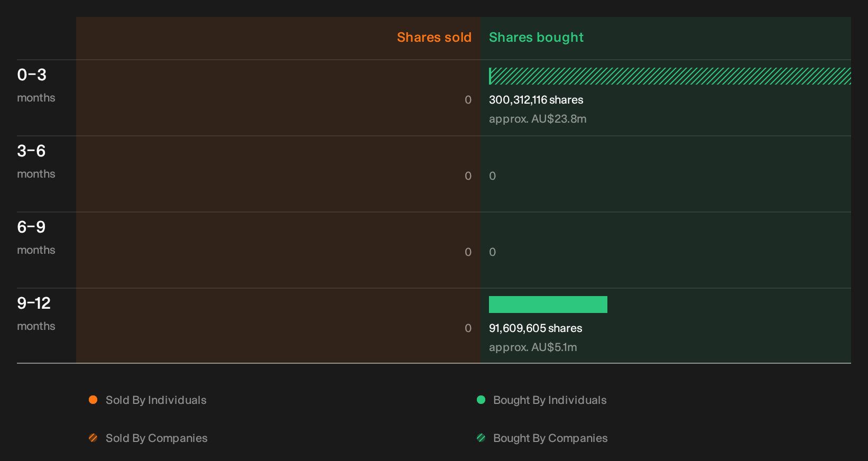Click the green Bought By Individuals legend dot
Image resolution: width=868 pixels, height=461 pixels.
tap(481, 400)
